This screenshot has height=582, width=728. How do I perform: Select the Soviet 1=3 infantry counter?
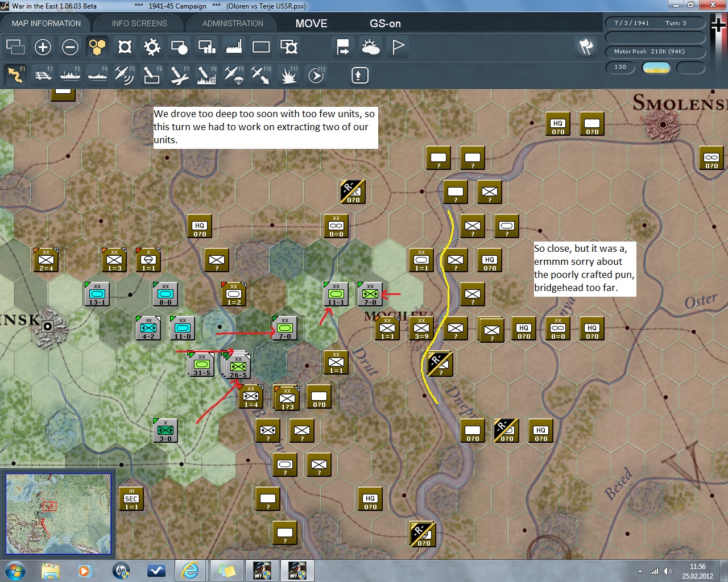(x=114, y=260)
